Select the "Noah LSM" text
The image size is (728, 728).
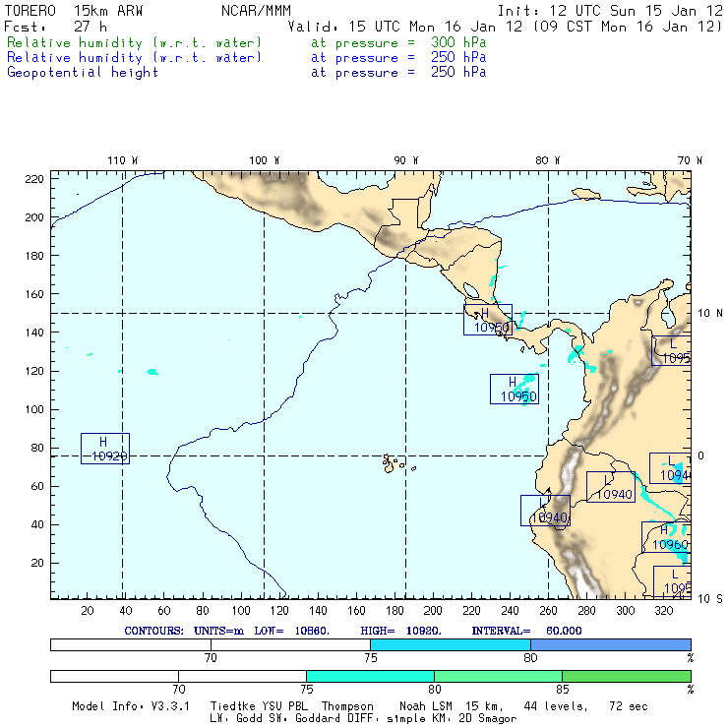click(425, 706)
